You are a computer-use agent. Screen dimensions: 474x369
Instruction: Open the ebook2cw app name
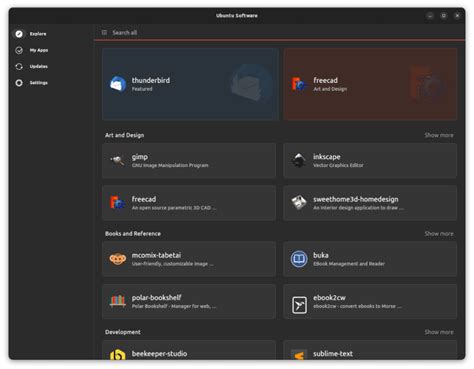329,297
